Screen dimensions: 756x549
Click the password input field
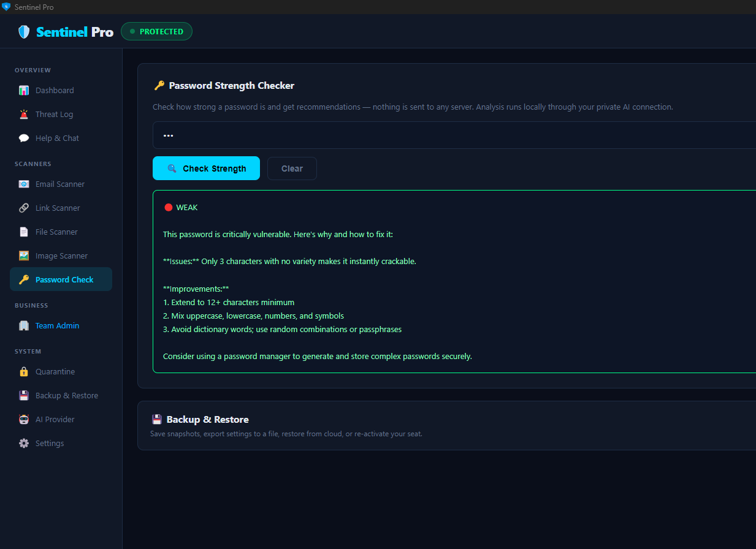pos(454,135)
